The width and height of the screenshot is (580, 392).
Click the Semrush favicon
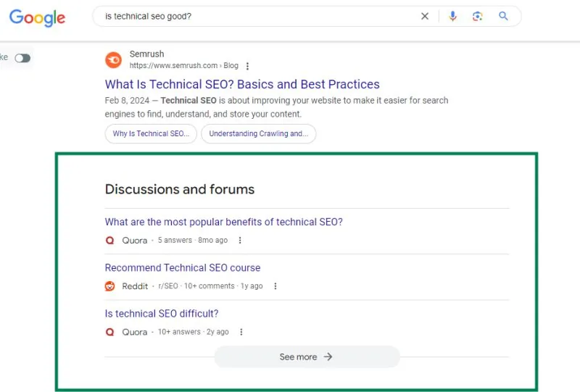tap(114, 60)
